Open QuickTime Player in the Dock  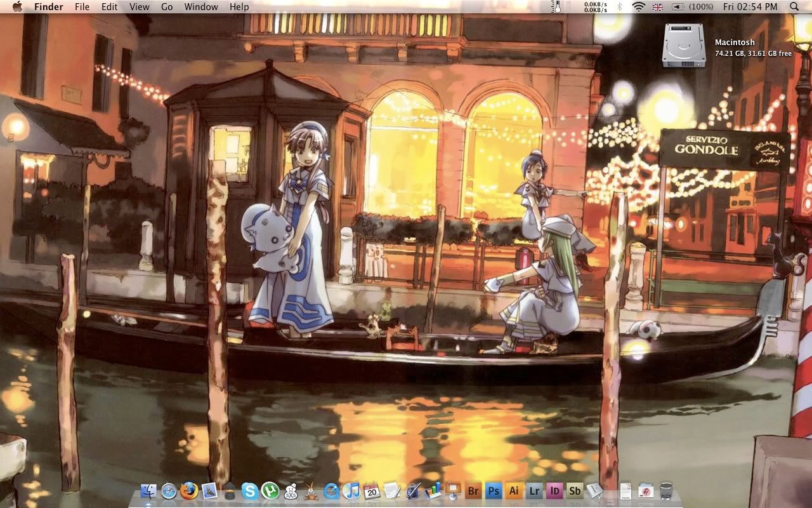331,491
